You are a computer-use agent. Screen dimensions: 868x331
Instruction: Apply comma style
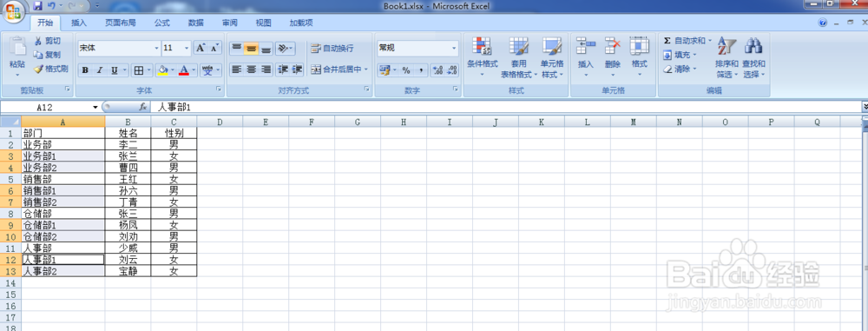(421, 70)
